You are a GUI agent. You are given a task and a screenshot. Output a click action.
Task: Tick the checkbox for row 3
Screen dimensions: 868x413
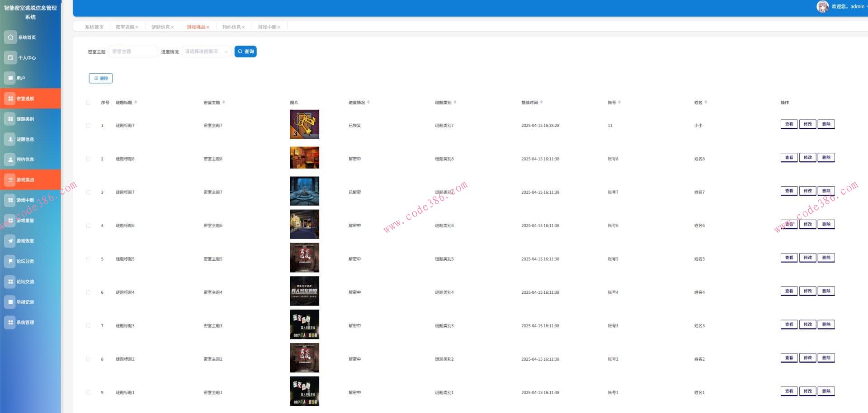(x=88, y=192)
